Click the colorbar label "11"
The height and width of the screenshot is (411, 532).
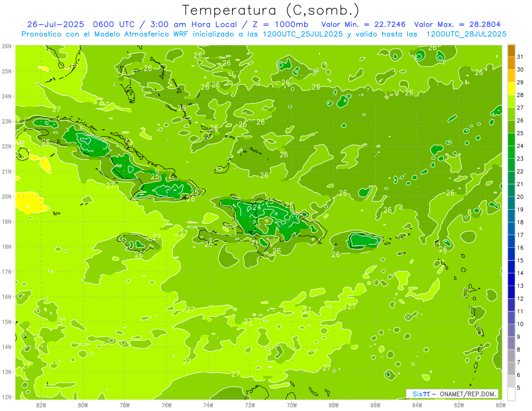pos(520,312)
